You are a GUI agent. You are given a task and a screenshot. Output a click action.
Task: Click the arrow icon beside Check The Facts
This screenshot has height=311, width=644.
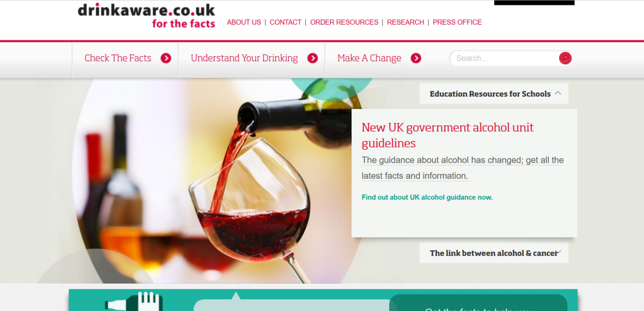[x=166, y=58]
